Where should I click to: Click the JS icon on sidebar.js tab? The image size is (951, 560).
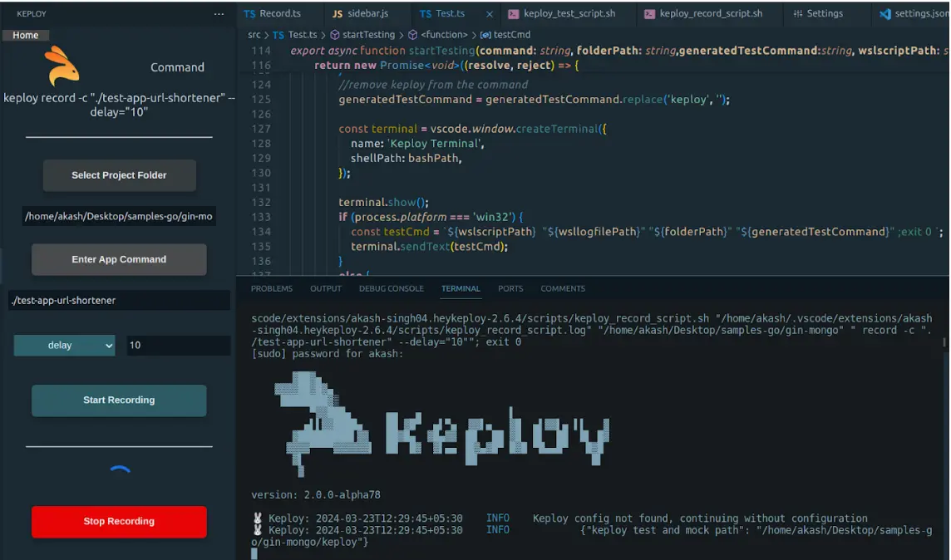[x=338, y=14]
